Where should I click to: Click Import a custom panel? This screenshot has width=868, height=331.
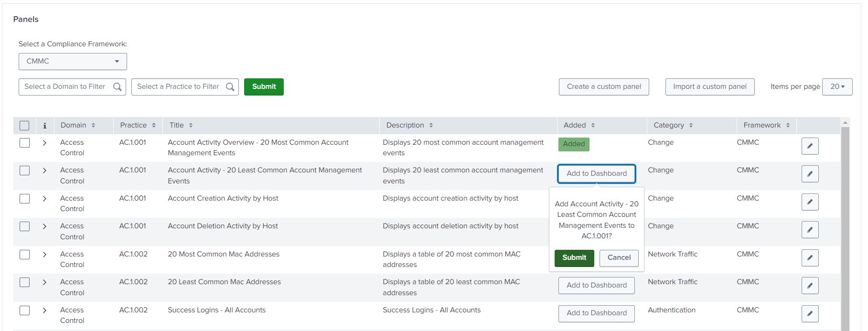[x=710, y=87]
